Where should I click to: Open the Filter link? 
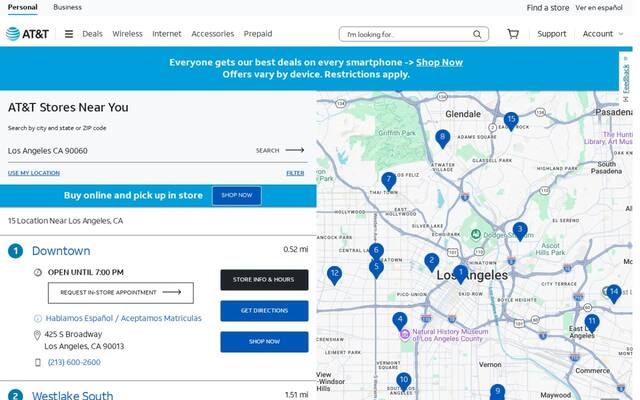[295, 173]
